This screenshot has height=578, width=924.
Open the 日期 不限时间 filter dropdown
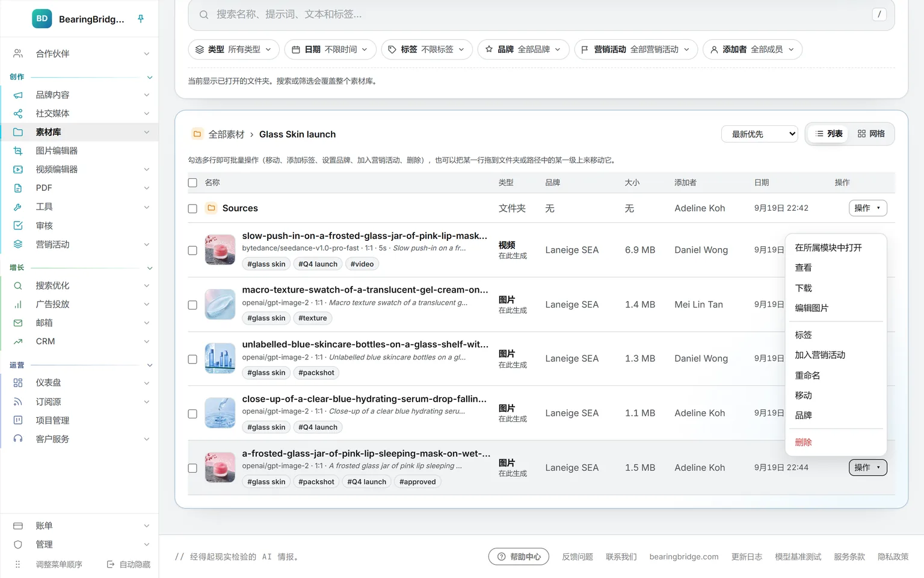click(330, 49)
